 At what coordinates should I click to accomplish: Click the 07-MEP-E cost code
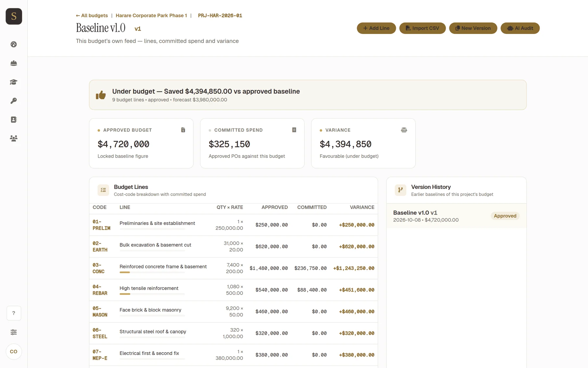click(x=100, y=355)
